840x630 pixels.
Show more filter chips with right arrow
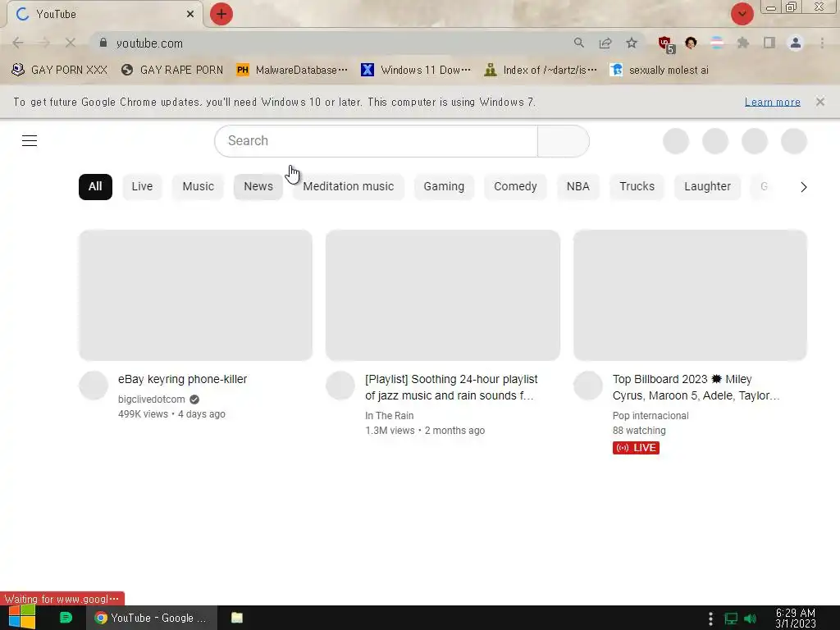point(803,187)
